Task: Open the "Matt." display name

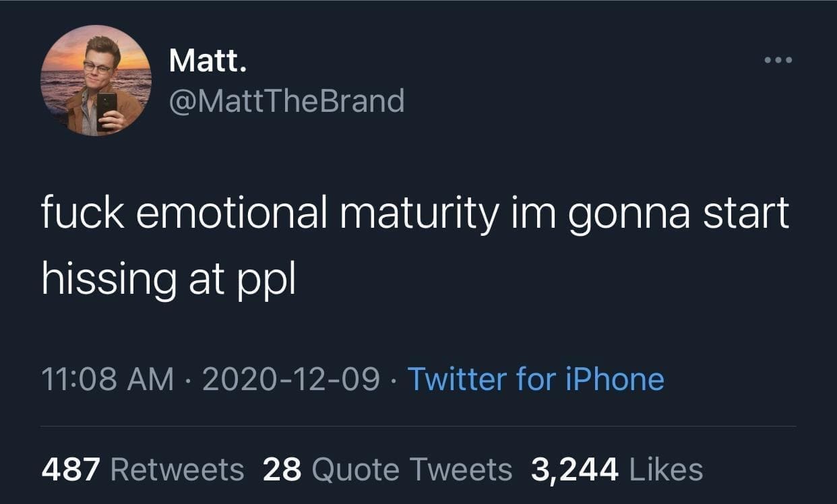Action: (208, 62)
